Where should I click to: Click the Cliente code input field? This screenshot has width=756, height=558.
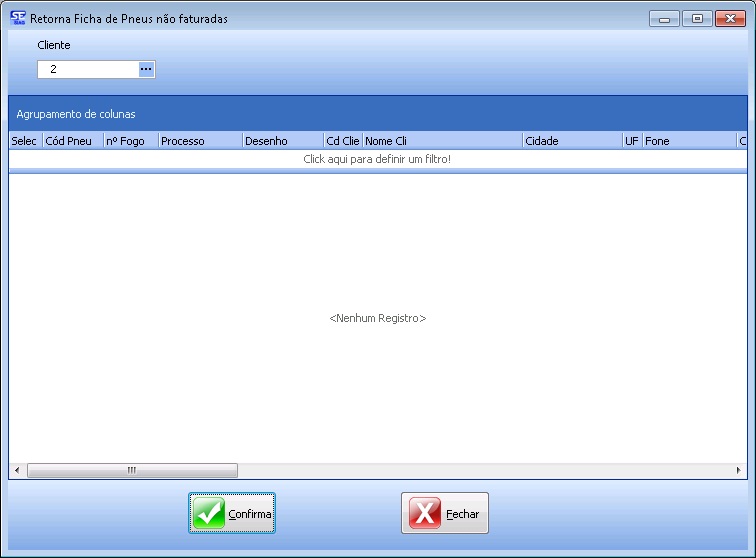point(88,69)
